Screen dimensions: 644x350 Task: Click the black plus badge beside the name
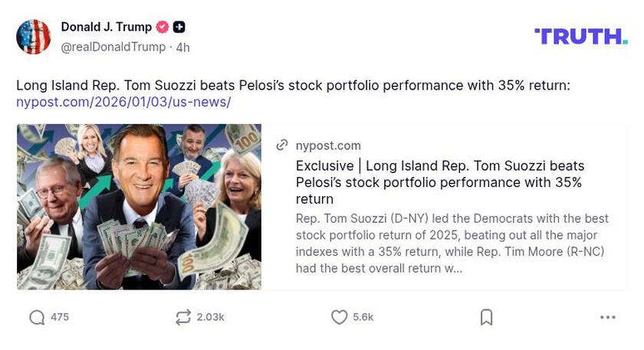179,27
